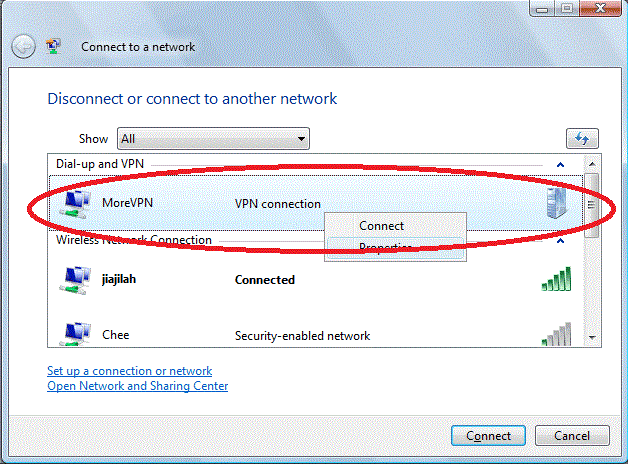Click the scrollbar down arrow

(x=592, y=337)
